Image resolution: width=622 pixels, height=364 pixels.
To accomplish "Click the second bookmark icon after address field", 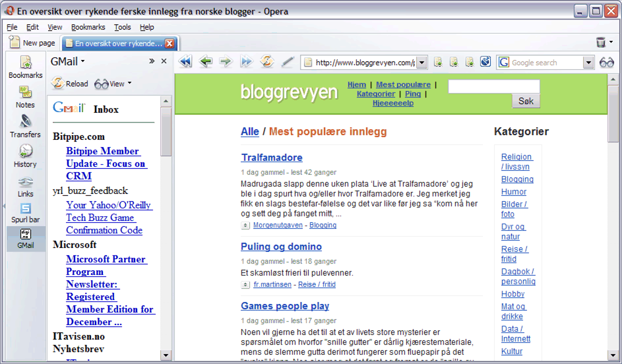I will pos(454,62).
